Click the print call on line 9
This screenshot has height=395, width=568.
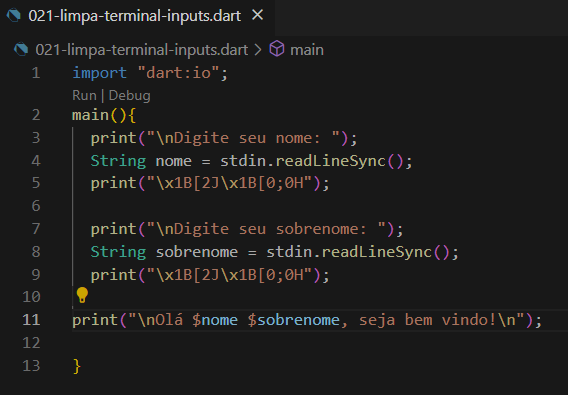[x=210, y=275]
